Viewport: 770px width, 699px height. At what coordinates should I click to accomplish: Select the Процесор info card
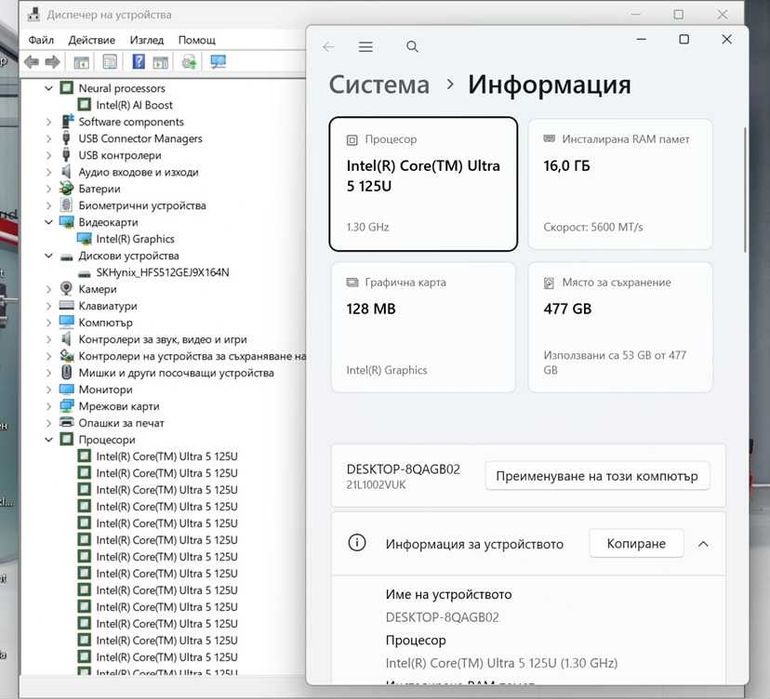pos(423,184)
